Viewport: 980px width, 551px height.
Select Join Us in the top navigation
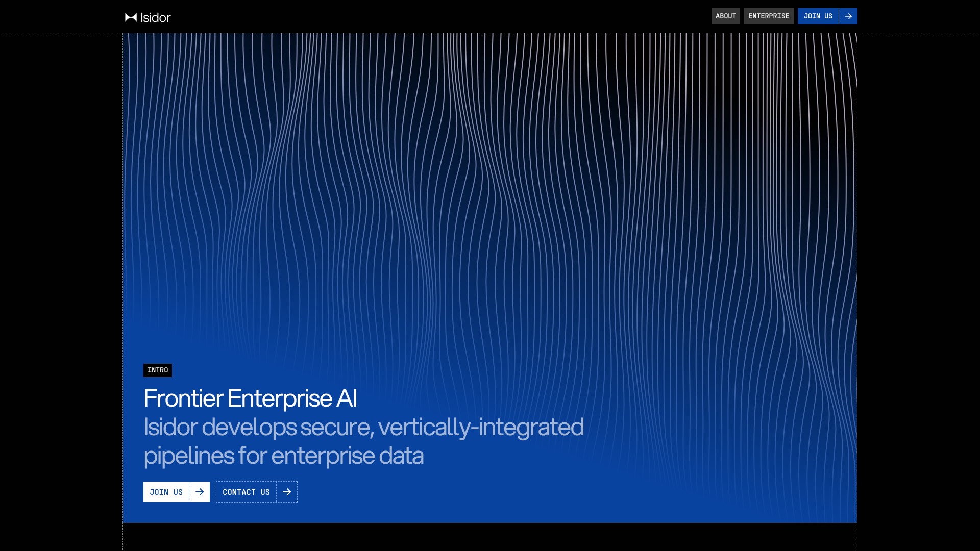(x=827, y=16)
